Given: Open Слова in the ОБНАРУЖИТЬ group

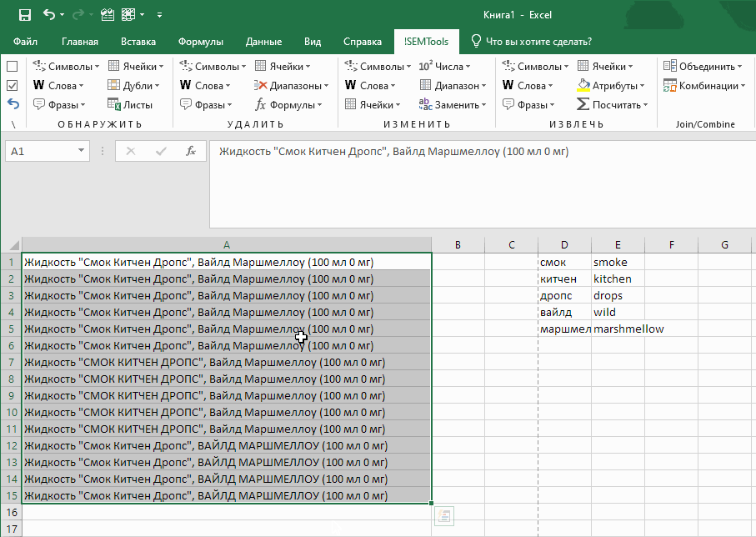Looking at the screenshot, I should (x=58, y=85).
